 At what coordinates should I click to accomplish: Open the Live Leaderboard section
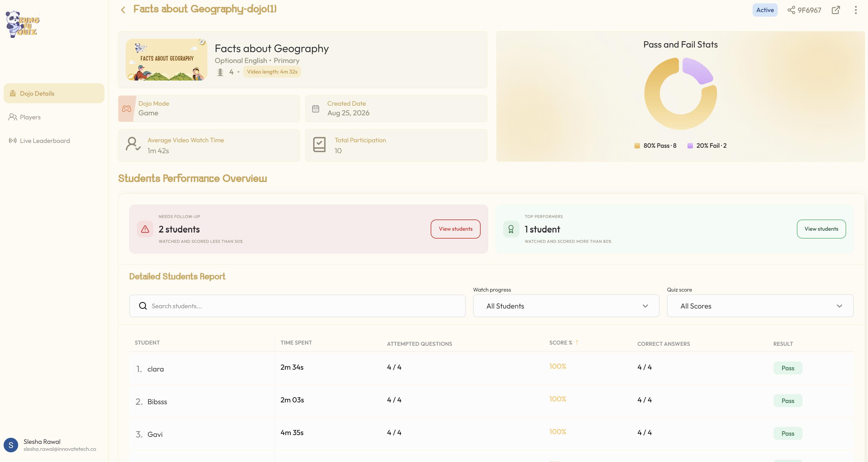(x=54, y=140)
